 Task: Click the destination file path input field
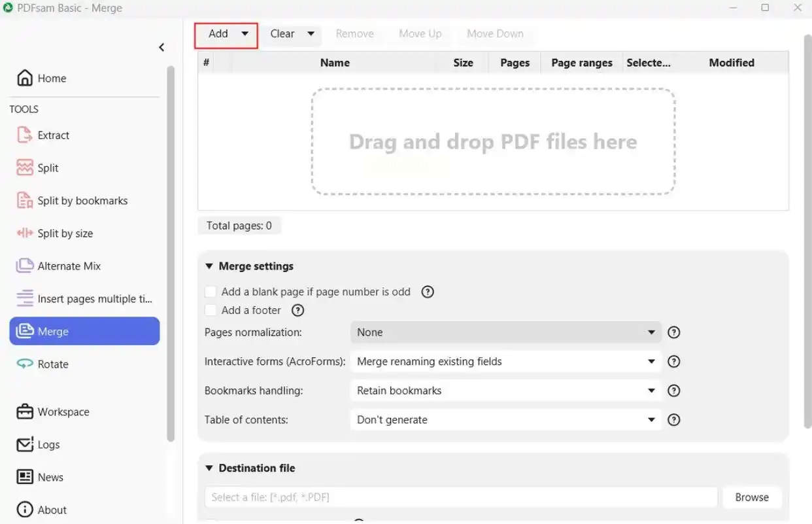coord(460,497)
